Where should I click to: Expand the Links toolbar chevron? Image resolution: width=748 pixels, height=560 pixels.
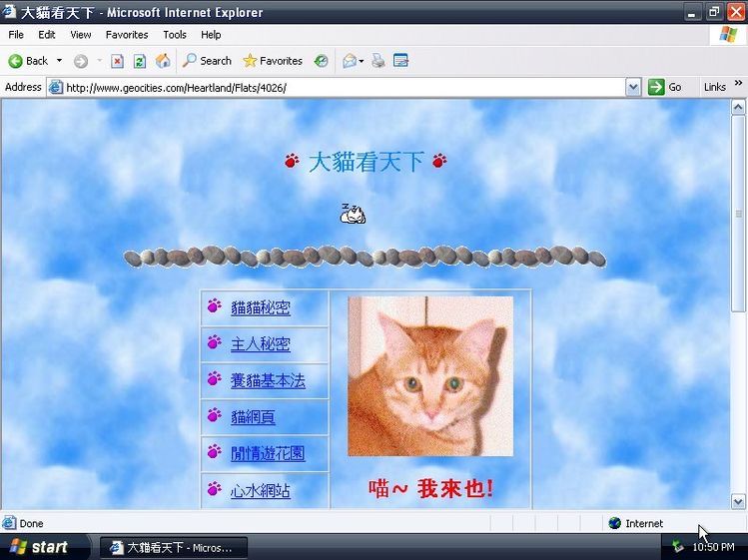(x=738, y=83)
